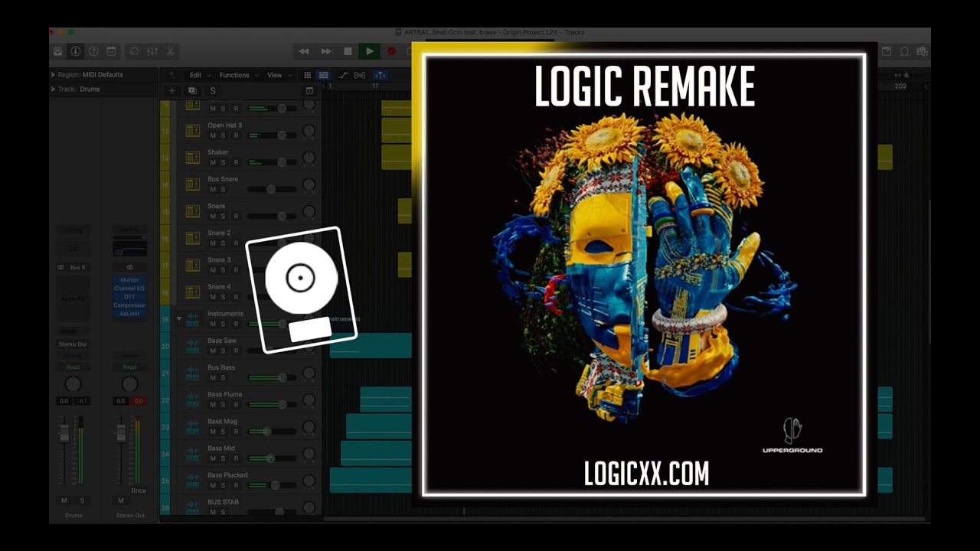Click the Bus Snare track icon
This screenshot has height=551, width=980.
192,184
